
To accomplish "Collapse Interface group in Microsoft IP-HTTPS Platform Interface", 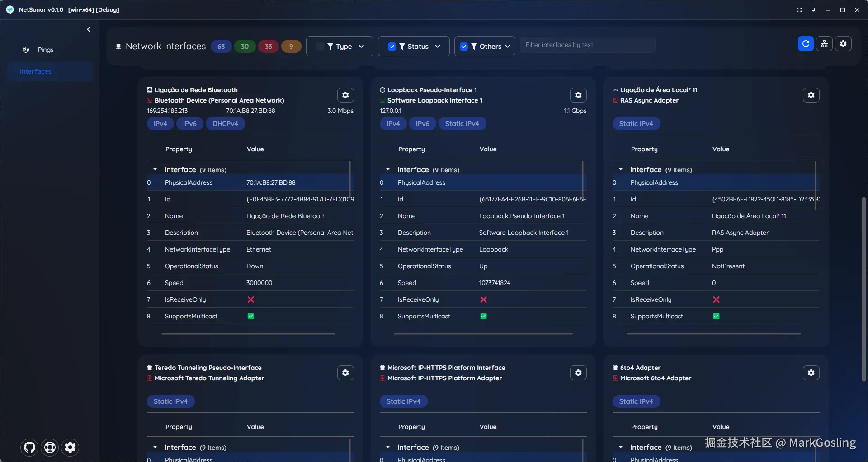I will [x=388, y=448].
